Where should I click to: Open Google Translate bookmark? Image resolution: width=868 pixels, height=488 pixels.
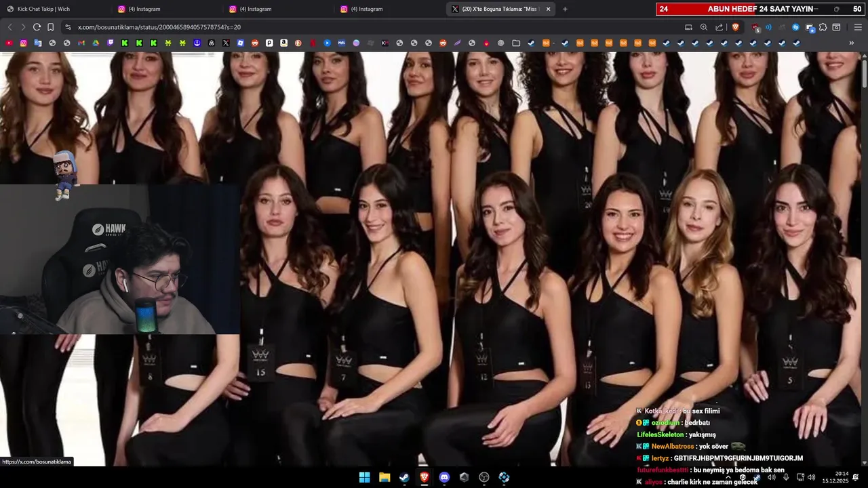coord(38,43)
